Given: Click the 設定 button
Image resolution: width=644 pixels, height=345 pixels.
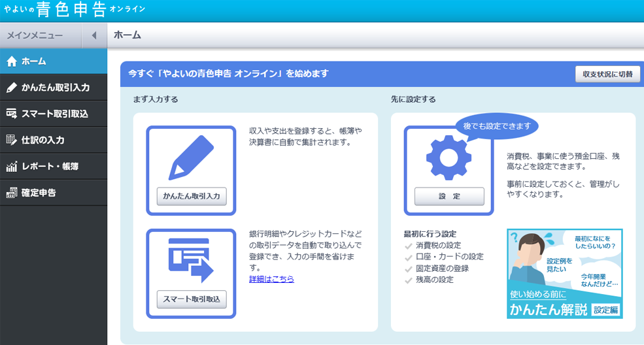Looking at the screenshot, I should tap(449, 196).
